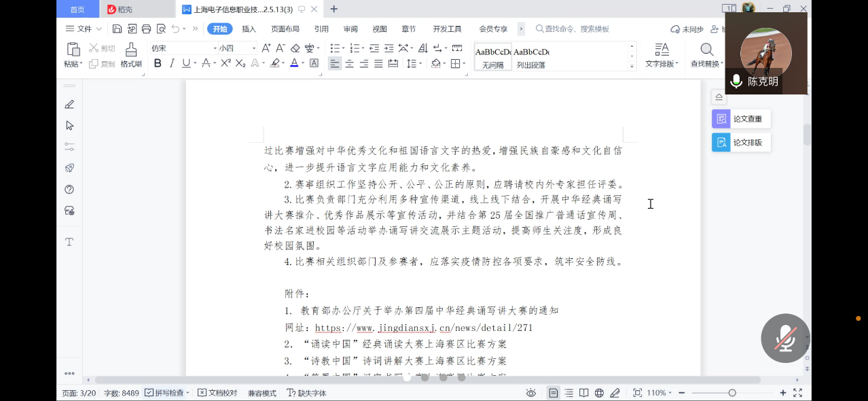The height and width of the screenshot is (401, 868).
Task: Click the print icon in quick access toolbar
Action: (x=147, y=29)
